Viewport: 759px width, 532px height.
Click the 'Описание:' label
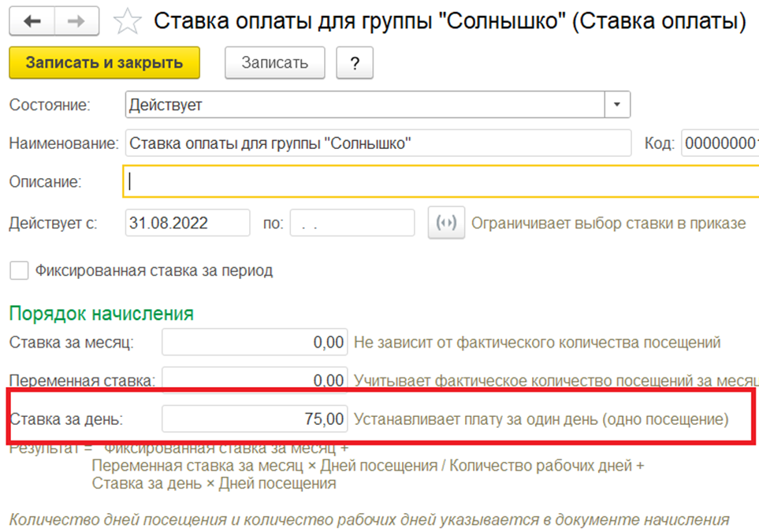tap(46, 181)
